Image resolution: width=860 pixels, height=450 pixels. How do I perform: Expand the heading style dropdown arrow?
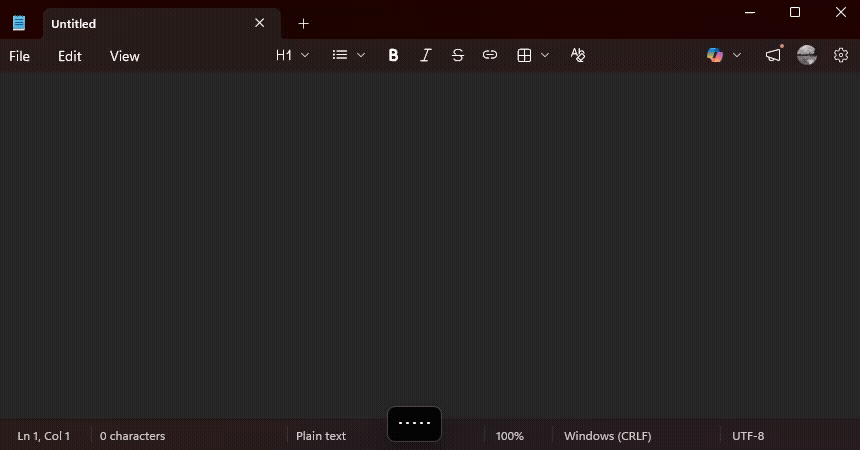coord(305,55)
